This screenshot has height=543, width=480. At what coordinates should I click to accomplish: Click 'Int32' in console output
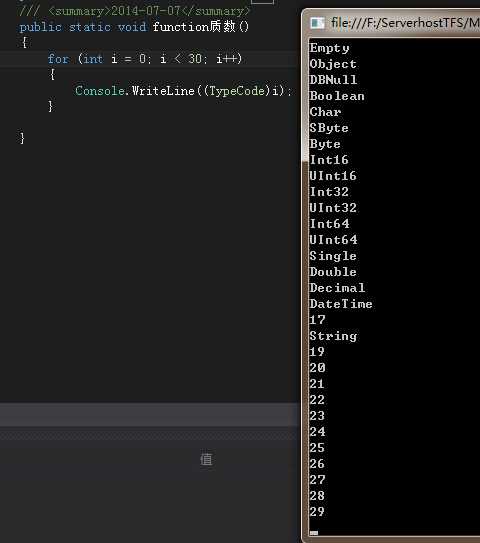[329, 192]
